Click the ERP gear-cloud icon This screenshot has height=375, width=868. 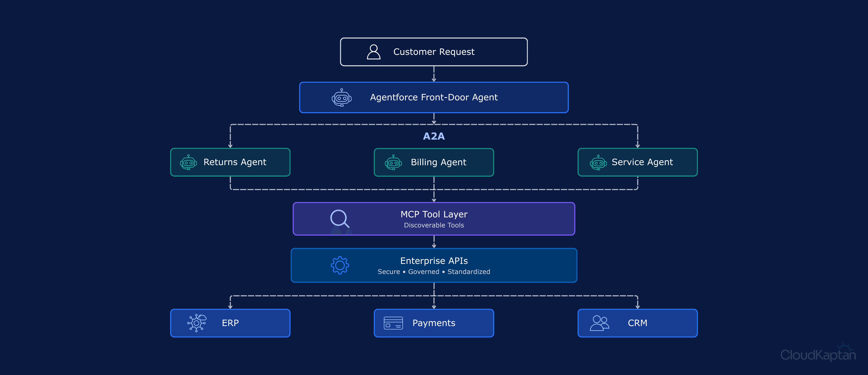click(197, 323)
